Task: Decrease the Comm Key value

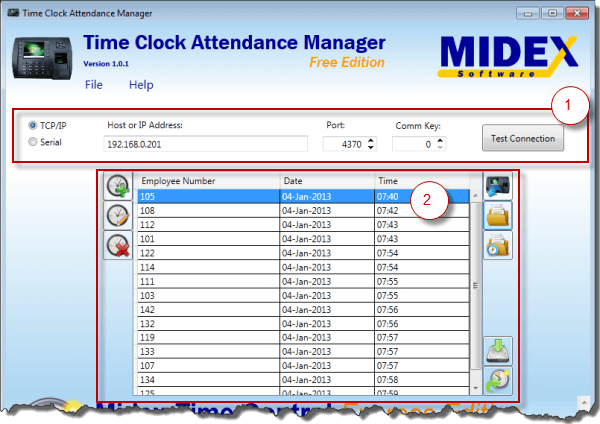Action: tap(440, 147)
